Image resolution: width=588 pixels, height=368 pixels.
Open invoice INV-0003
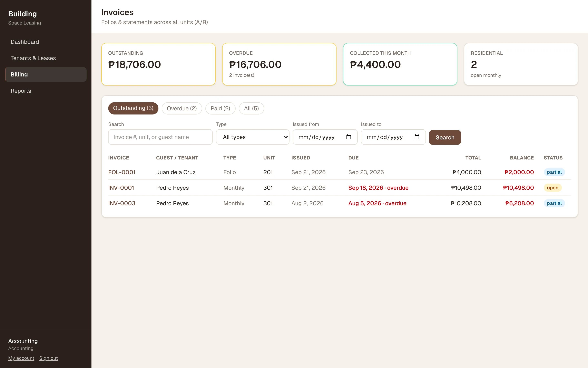pos(122,203)
